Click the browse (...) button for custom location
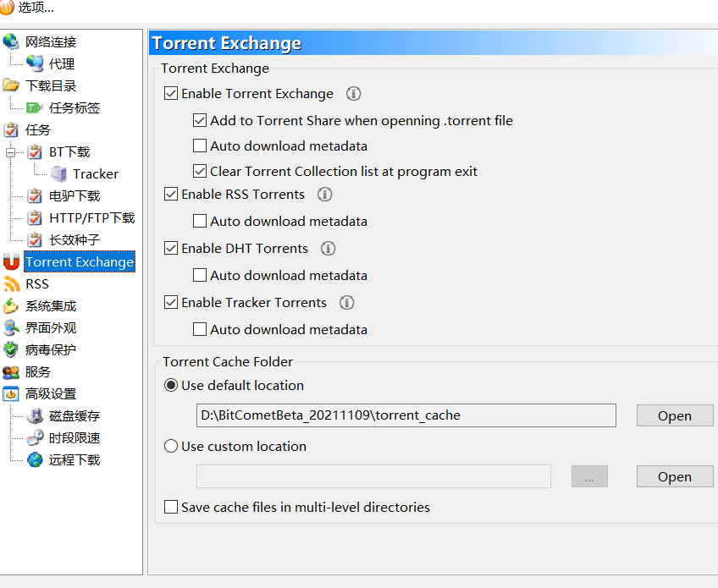The width and height of the screenshot is (718, 588). 589,476
